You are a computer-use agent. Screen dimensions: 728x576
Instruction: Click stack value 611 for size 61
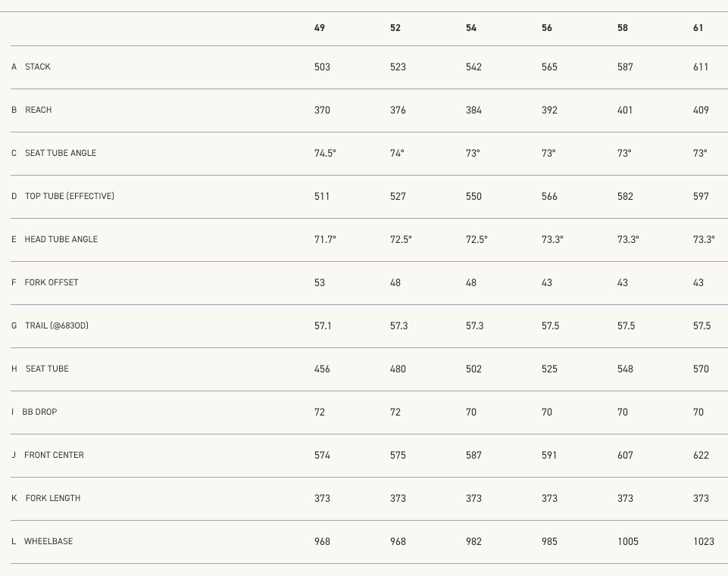[x=701, y=67]
